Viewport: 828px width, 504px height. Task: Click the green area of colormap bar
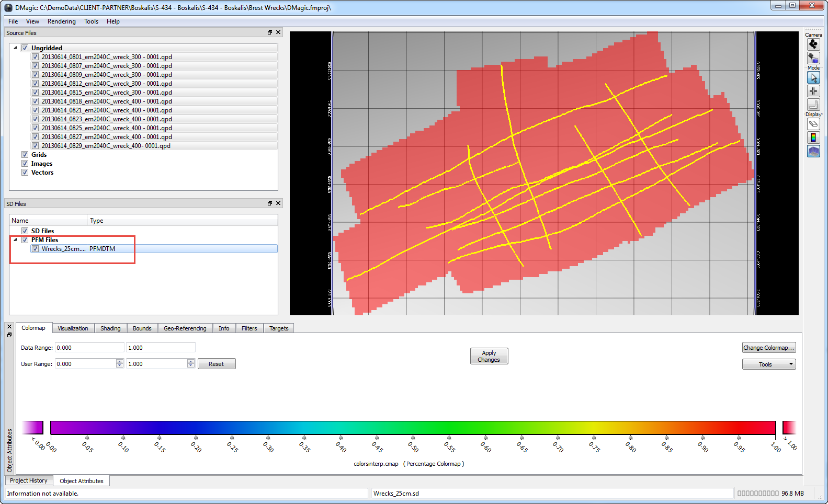[450, 428]
